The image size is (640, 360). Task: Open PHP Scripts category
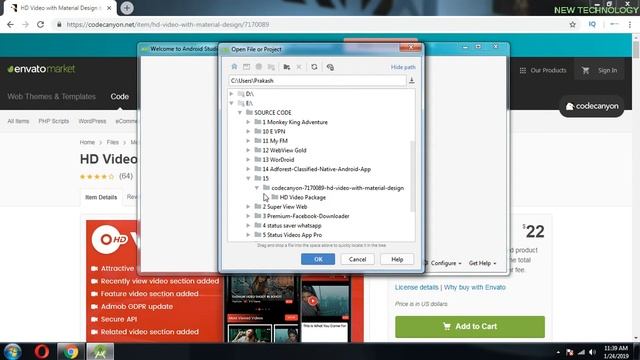(x=53, y=121)
